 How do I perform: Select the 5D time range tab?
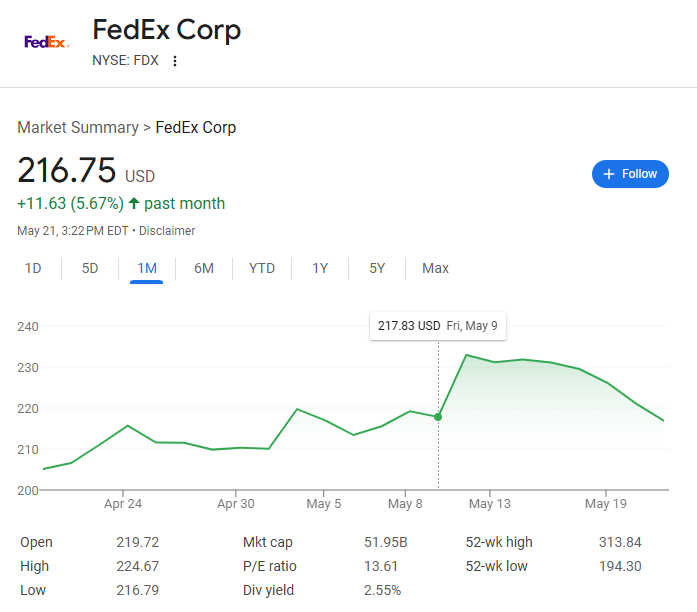90,268
